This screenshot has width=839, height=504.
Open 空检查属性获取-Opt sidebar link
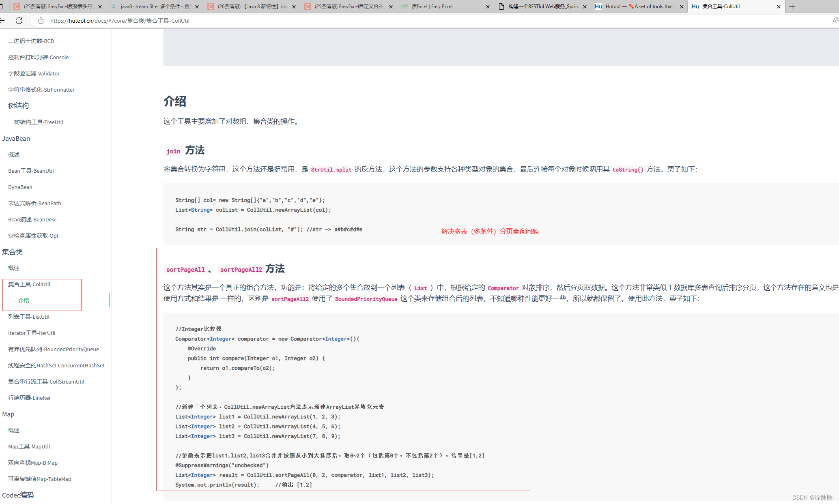coord(33,236)
